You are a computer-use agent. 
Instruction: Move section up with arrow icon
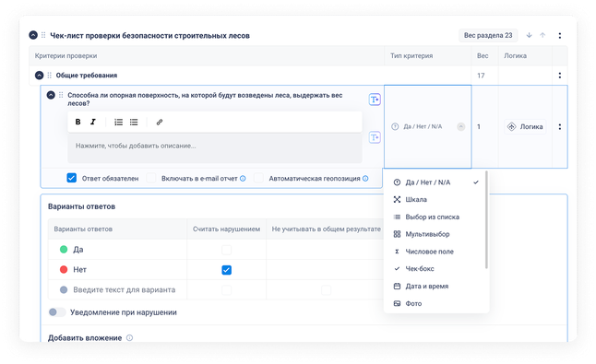tap(542, 35)
